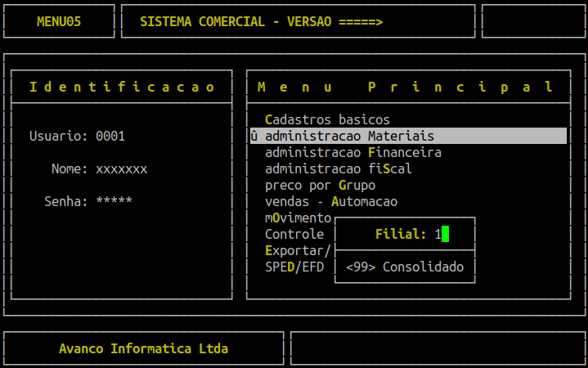Open the administracao fiScal option
The image size is (588, 368).
pos(338,168)
